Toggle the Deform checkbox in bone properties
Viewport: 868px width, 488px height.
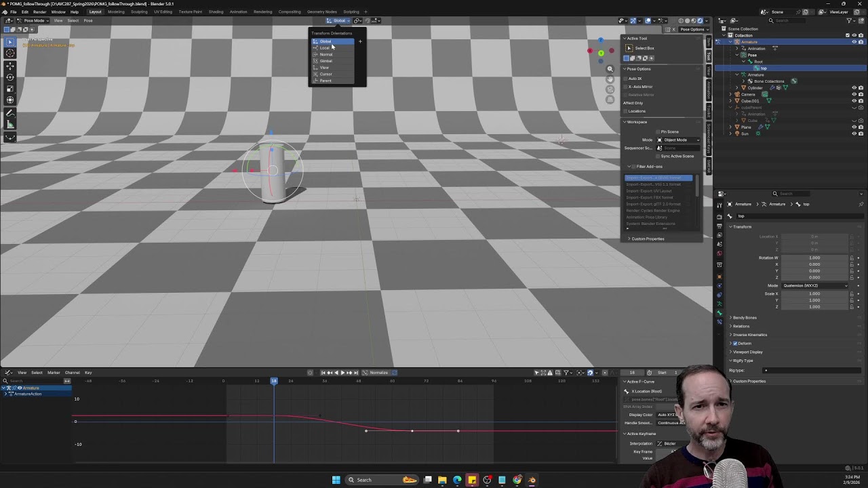(x=735, y=344)
